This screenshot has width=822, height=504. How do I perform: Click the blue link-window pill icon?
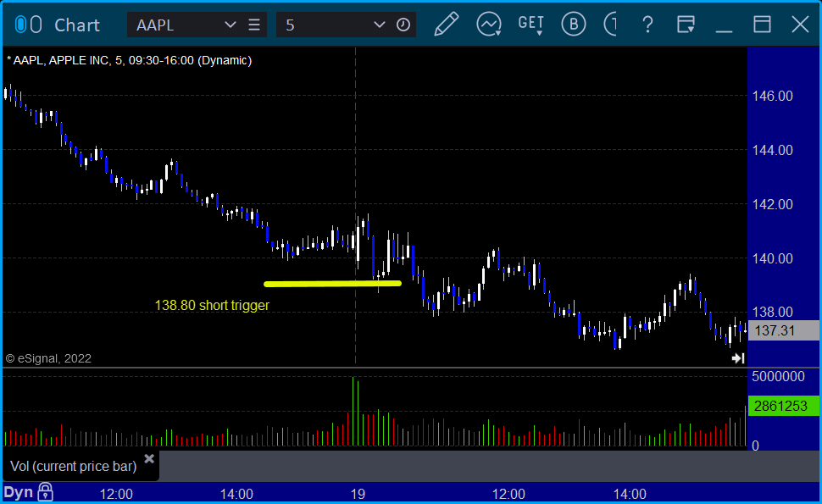coord(20,25)
